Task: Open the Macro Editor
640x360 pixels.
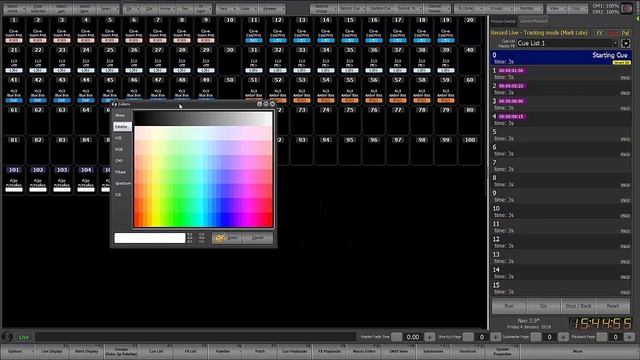Action: point(364,351)
